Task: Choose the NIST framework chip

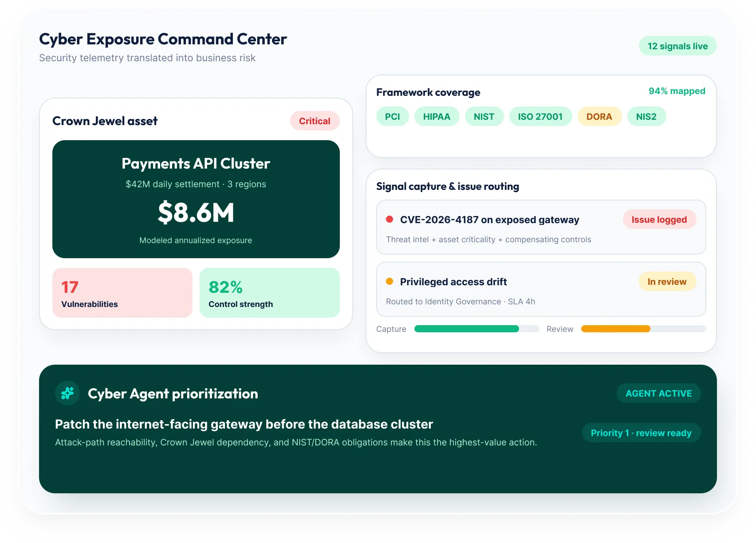Action: (484, 117)
